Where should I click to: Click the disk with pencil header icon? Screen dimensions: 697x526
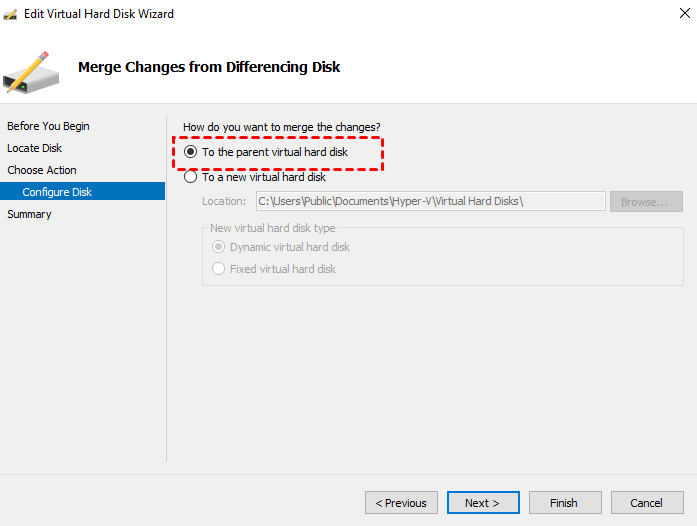click(32, 70)
